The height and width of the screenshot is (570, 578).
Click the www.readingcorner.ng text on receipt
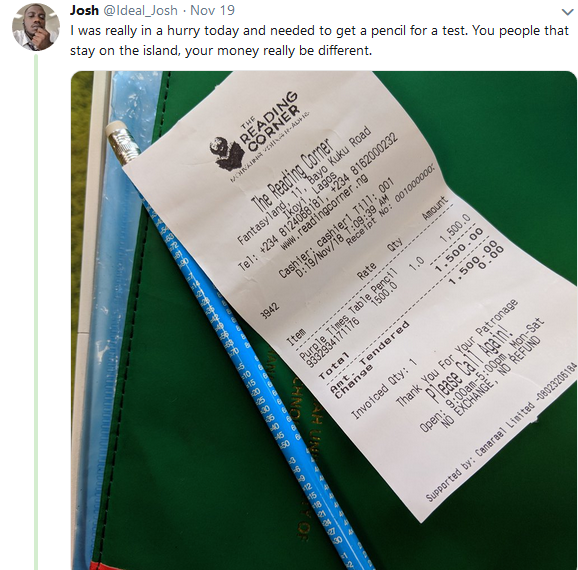click(x=324, y=206)
